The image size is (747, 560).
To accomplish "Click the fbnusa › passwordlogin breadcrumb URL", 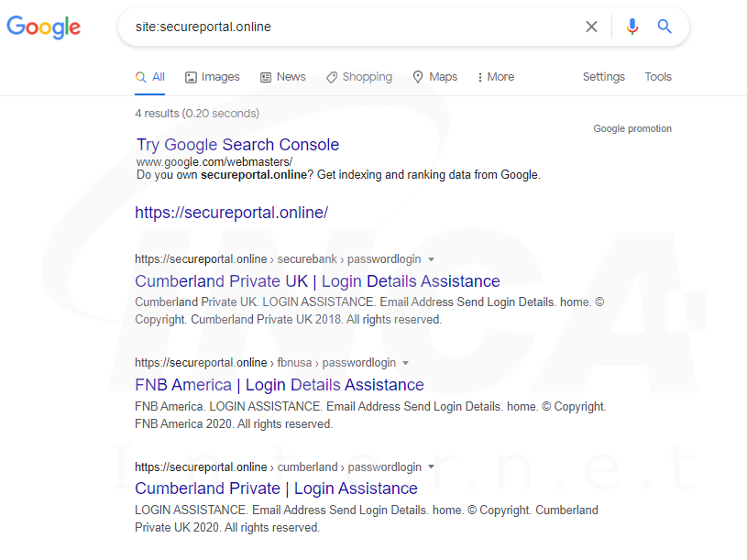I will click(x=266, y=363).
